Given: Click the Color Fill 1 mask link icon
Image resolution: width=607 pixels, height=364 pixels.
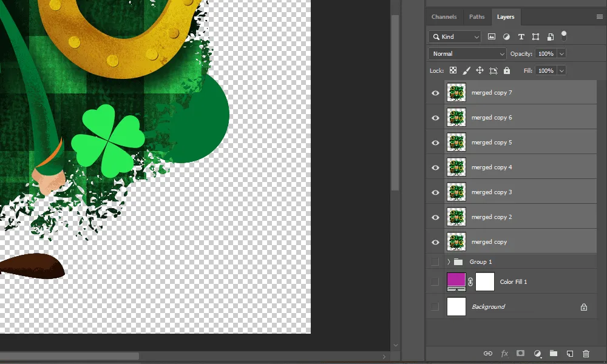Looking at the screenshot, I should click(470, 281).
